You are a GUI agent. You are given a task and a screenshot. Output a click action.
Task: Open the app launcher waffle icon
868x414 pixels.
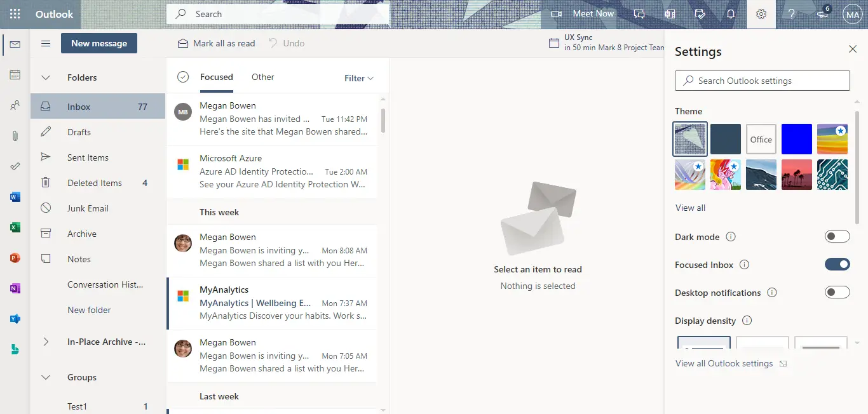click(x=15, y=14)
